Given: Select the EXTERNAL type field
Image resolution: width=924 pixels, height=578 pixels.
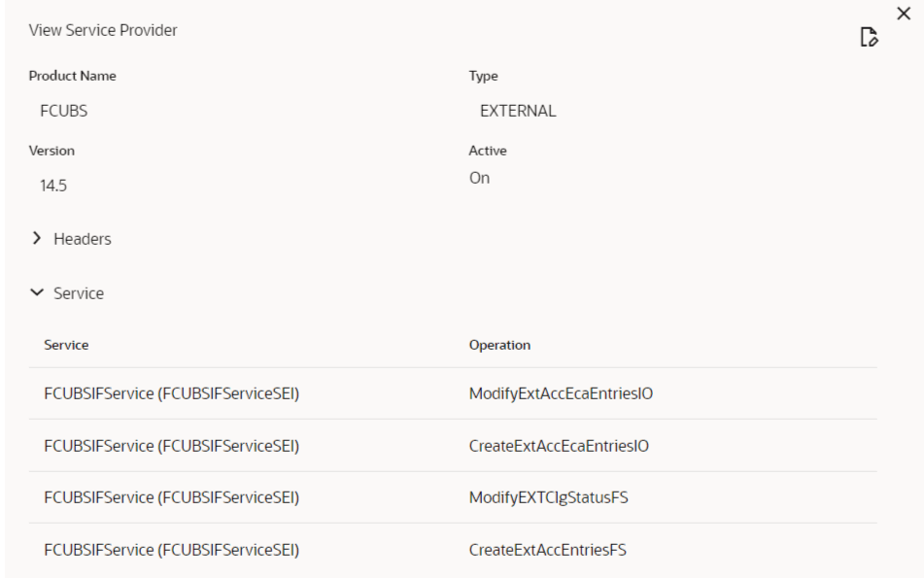Looking at the screenshot, I should pyautogui.click(x=518, y=111).
